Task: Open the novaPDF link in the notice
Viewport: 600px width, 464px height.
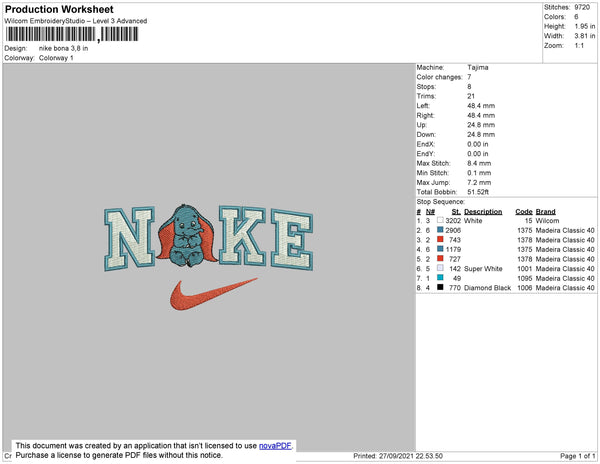Action: tap(275, 446)
